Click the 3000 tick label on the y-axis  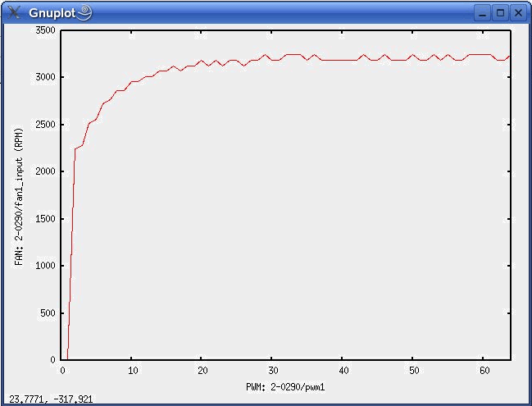45,77
